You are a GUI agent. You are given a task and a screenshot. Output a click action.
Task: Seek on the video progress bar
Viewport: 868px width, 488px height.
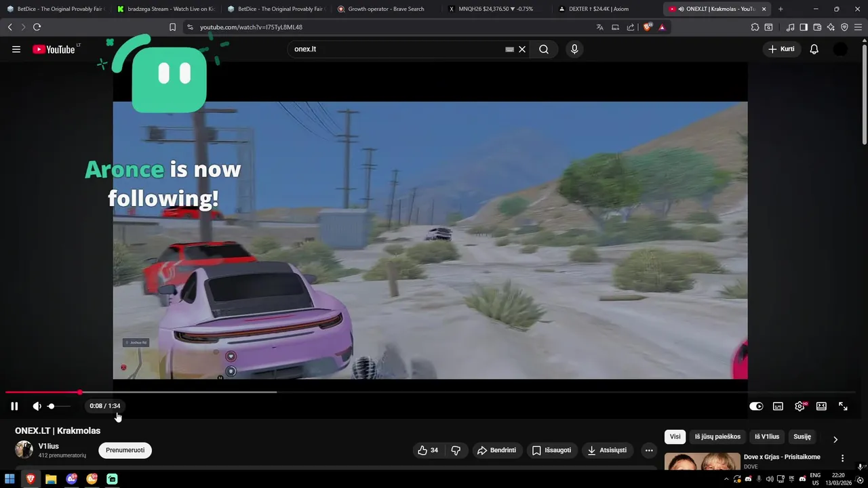tap(431, 392)
